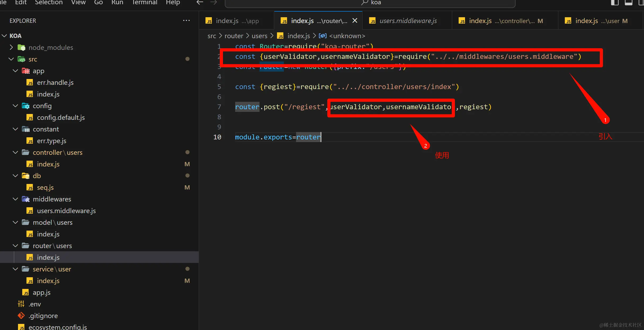Click the config folder gear icon
Screen dimensions: 644x330
(x=26, y=106)
